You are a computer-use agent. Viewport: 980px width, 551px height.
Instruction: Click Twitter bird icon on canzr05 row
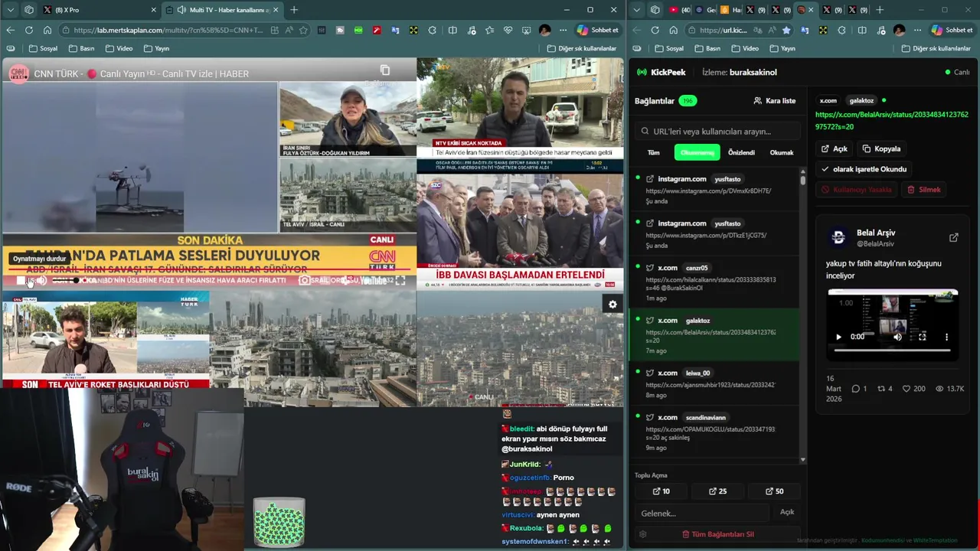click(650, 268)
